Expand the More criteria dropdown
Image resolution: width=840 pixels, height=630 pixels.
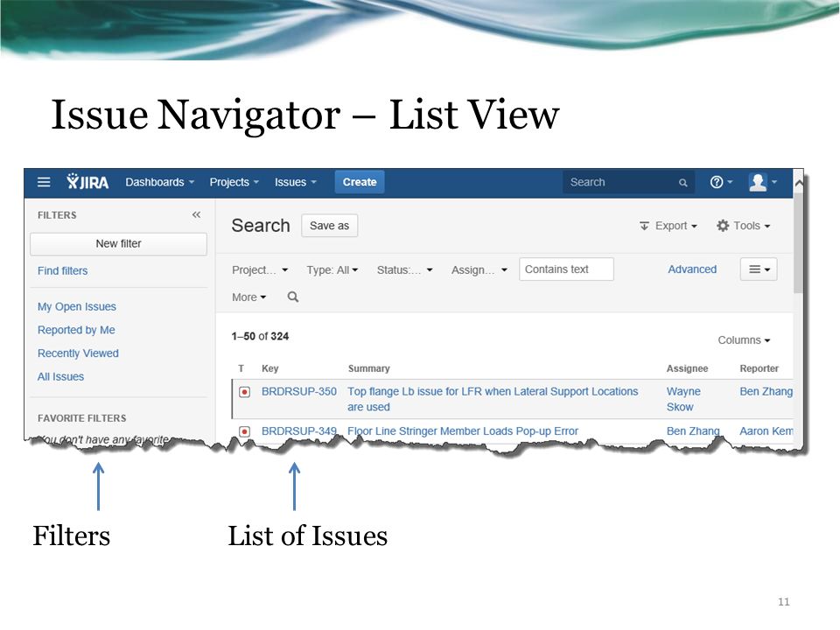[x=249, y=297]
